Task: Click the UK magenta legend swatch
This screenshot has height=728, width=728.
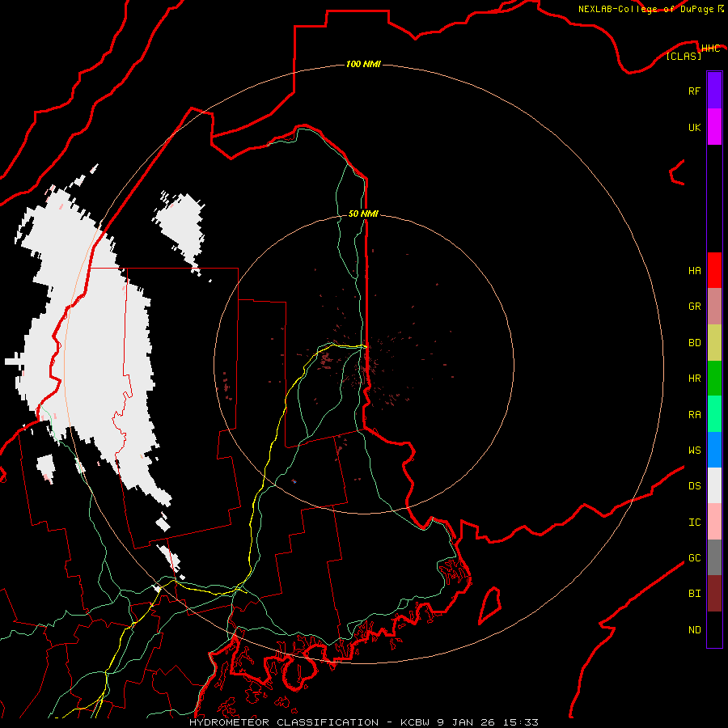Action: 714,127
